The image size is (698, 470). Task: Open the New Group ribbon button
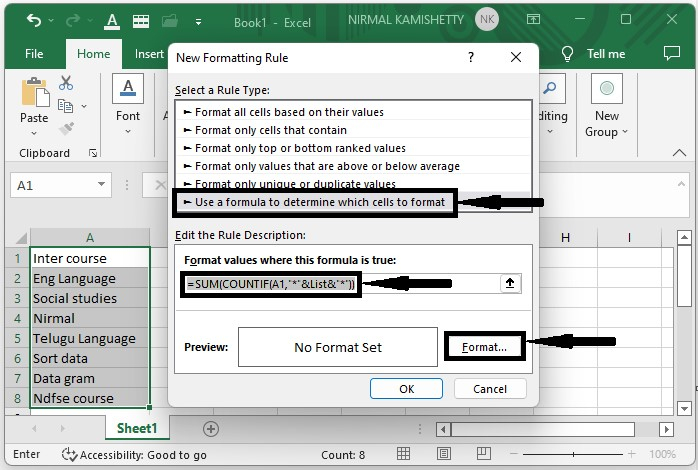click(606, 109)
